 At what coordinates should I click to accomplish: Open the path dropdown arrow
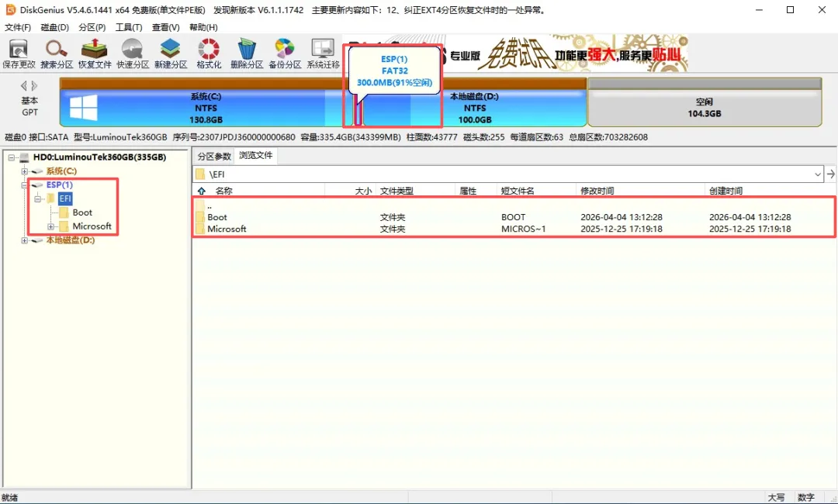coord(818,174)
